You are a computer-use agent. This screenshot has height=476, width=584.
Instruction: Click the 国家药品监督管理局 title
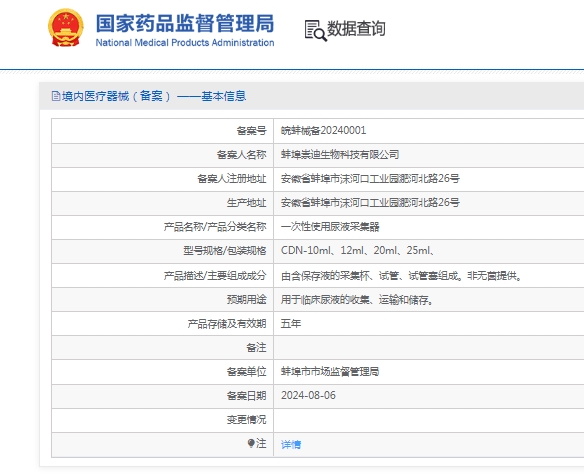coord(185,23)
